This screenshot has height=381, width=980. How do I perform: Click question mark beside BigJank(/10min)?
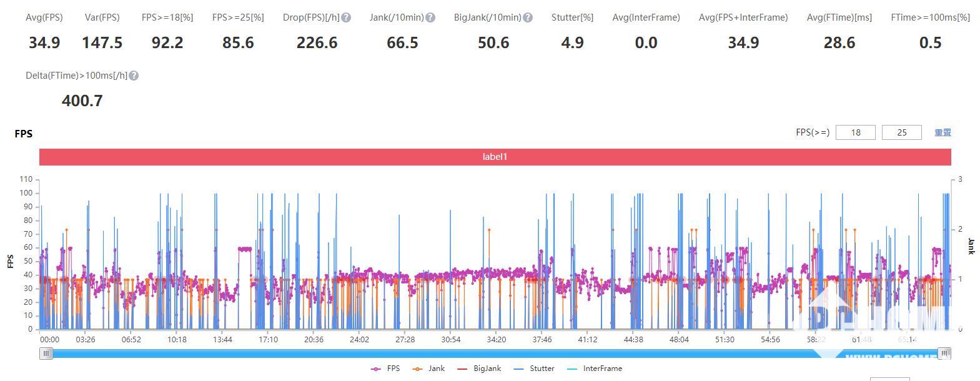click(528, 17)
